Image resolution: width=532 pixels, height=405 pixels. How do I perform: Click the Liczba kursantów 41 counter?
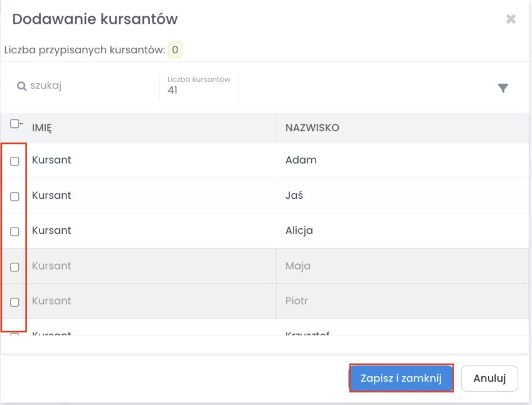click(x=198, y=86)
